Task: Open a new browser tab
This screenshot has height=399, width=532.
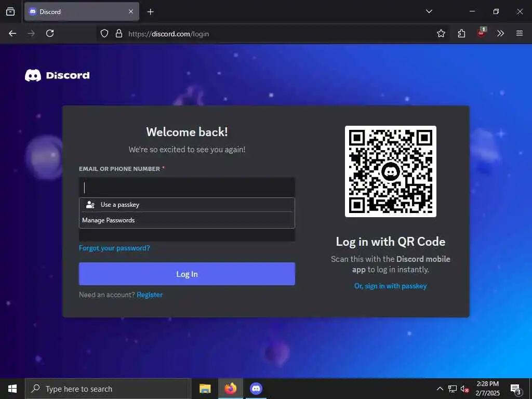Action: tap(150, 12)
